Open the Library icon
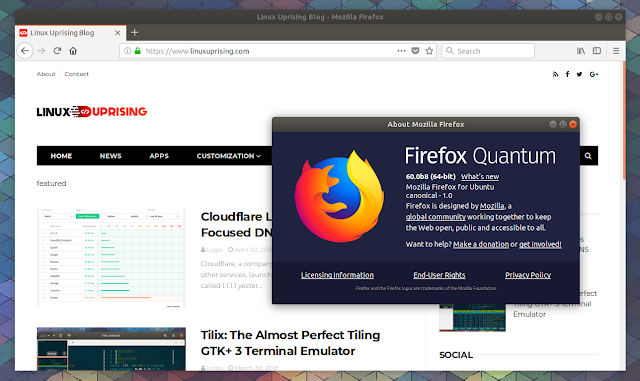The width and height of the screenshot is (640, 381). 580,51
